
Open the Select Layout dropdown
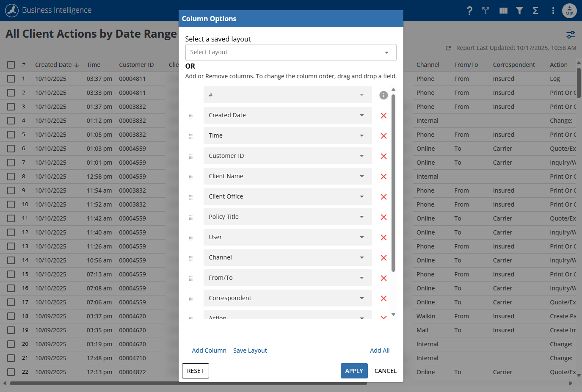pyautogui.click(x=291, y=52)
